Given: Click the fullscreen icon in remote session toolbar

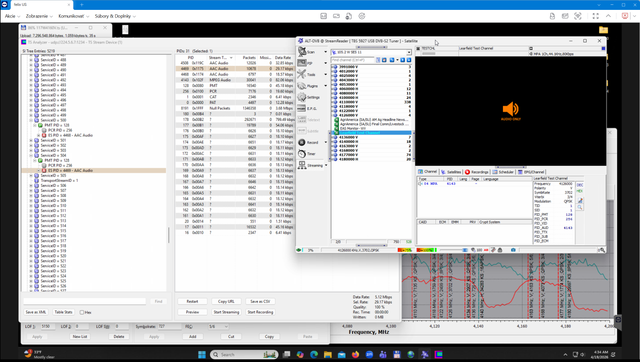Looking at the screenshot, I should point(596,16).
